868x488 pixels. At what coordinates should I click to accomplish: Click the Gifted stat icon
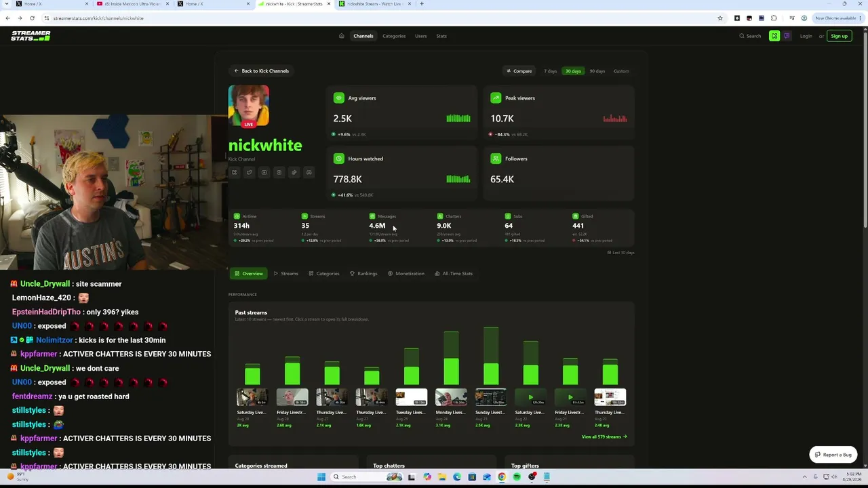576,216
